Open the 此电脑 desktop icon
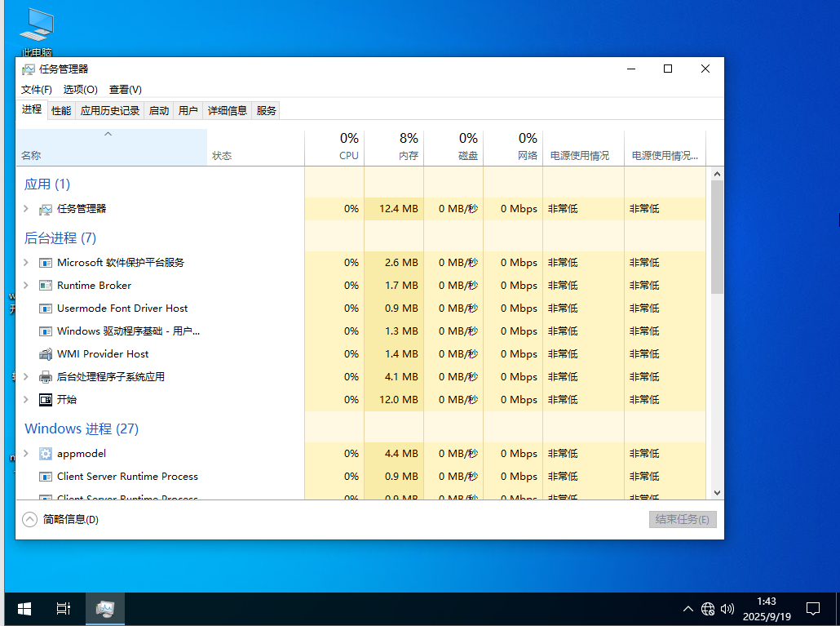 (x=36, y=26)
